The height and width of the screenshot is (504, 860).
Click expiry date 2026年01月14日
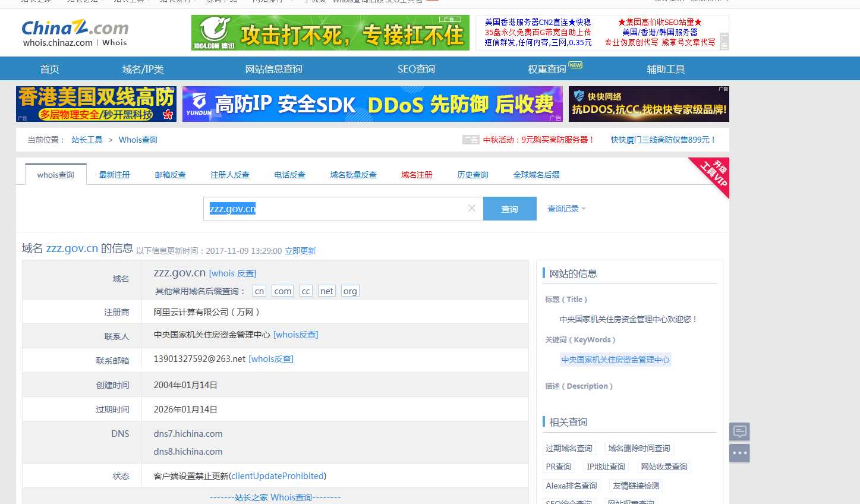point(185,409)
